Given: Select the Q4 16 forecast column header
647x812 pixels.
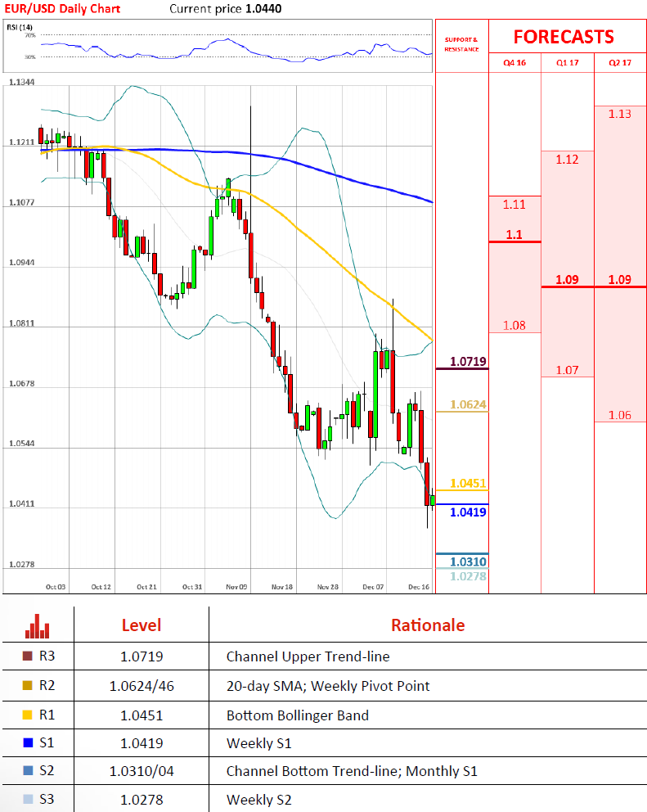Looking at the screenshot, I should tap(514, 63).
